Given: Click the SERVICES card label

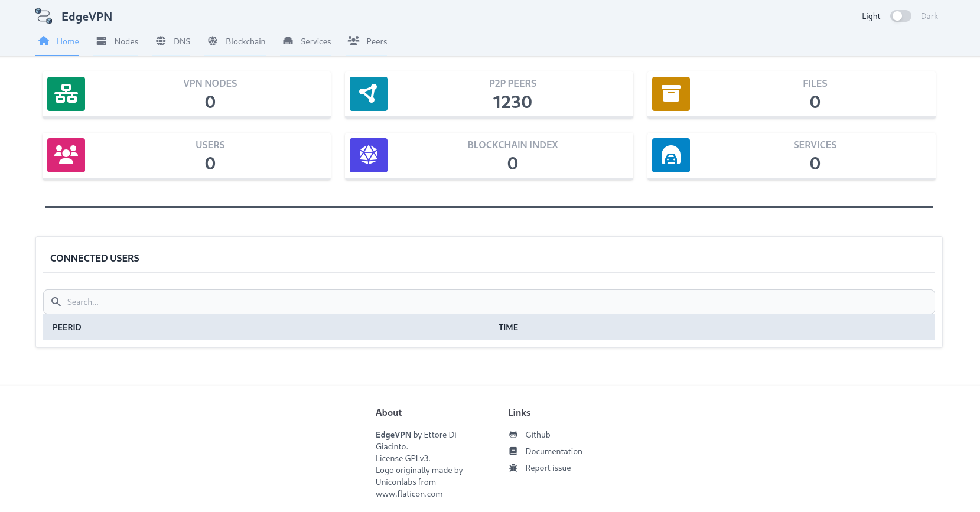Looking at the screenshot, I should (x=815, y=145).
